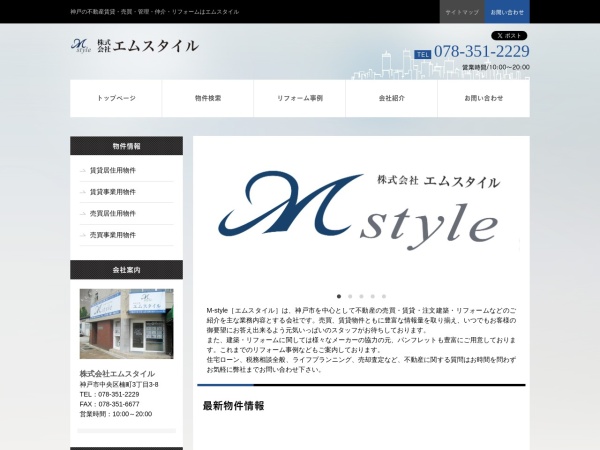
Task: Open the サイトマップ link in top bar
Action: pyautogui.click(x=462, y=12)
